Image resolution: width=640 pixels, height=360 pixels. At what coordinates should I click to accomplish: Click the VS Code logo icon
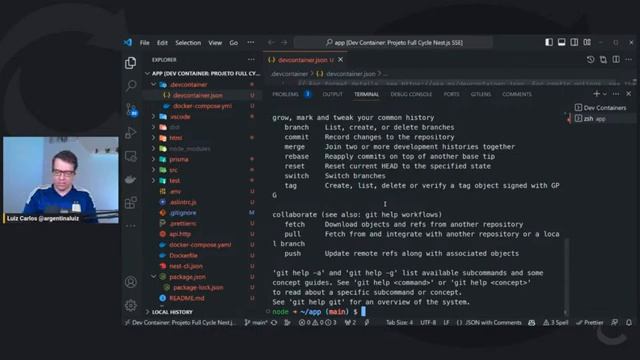[128, 42]
